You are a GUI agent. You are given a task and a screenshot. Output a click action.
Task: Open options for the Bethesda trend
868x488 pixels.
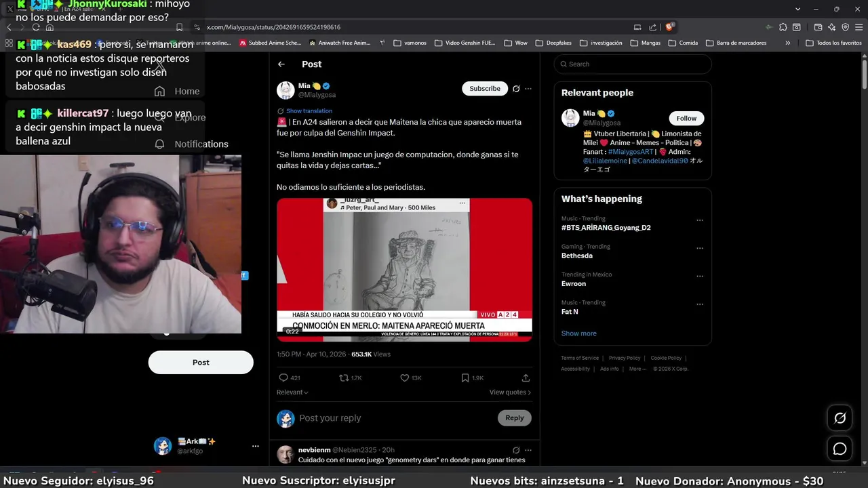[700, 249]
